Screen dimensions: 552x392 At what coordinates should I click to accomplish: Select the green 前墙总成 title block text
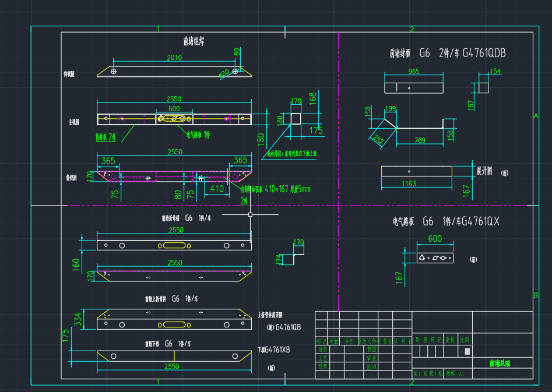pyautogui.click(x=500, y=363)
